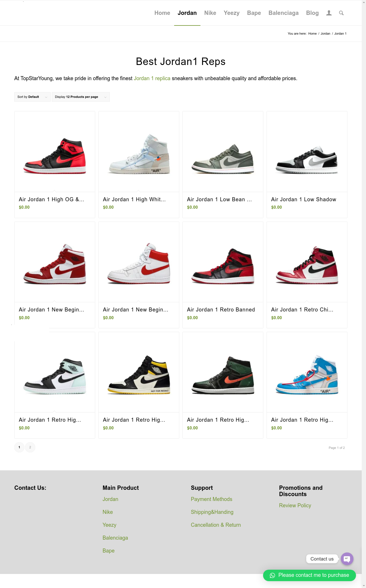The width and height of the screenshot is (366, 588).
Task: Open the user account icon in header
Action: click(329, 13)
